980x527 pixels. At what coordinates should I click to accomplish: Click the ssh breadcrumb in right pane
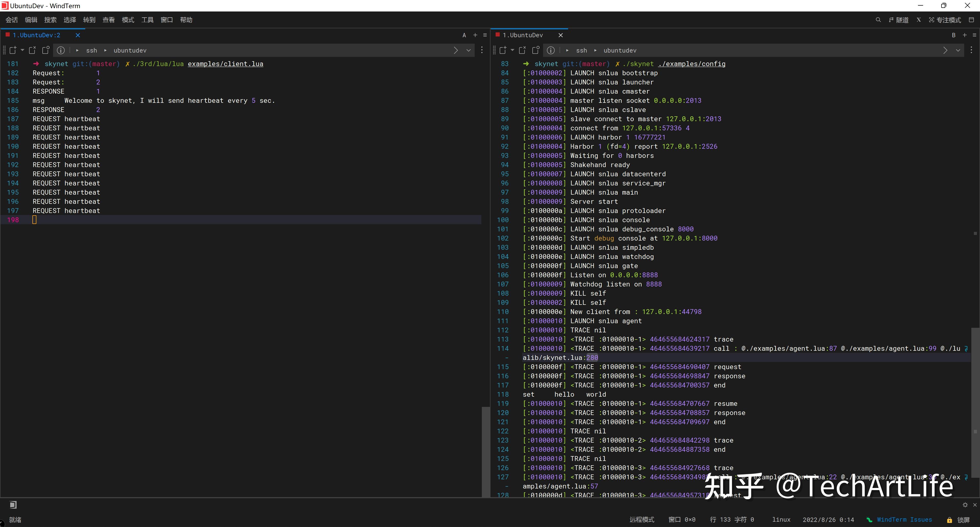581,50
